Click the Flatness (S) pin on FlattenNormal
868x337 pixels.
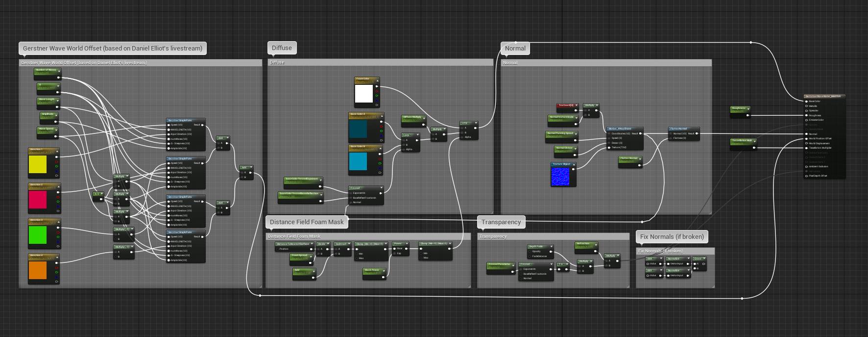671,138
